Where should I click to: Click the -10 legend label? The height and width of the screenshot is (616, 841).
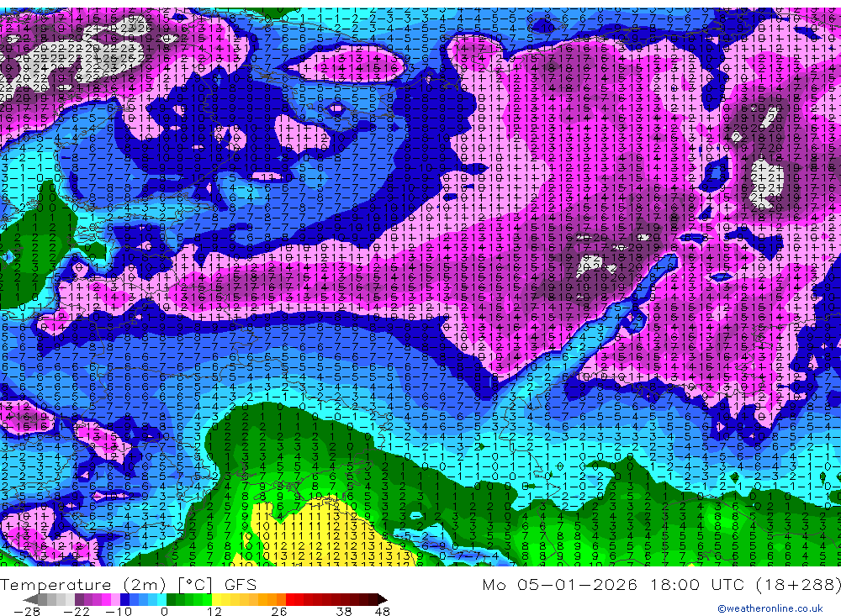(118, 611)
